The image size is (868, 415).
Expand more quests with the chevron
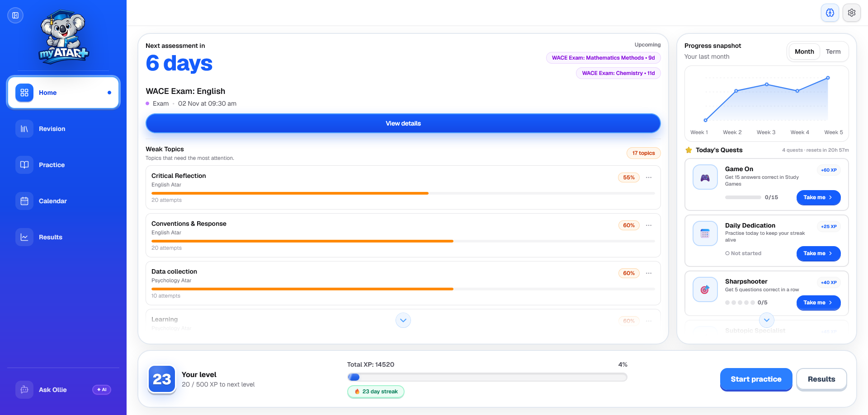[x=767, y=320]
